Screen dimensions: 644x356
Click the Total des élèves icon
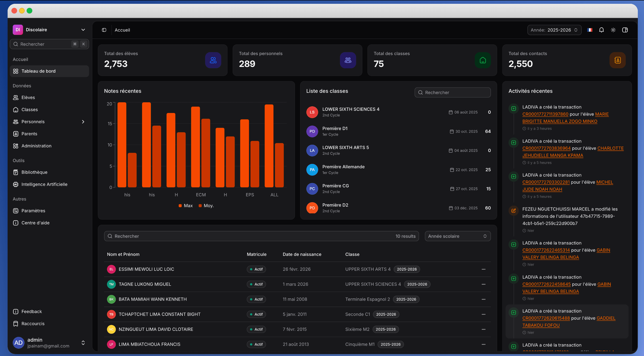pos(213,60)
